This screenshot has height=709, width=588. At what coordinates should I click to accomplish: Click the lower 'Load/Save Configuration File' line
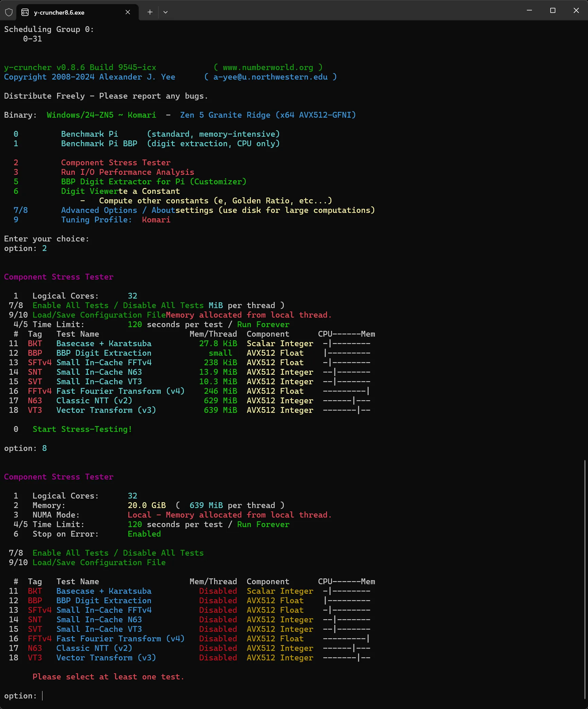coord(99,562)
